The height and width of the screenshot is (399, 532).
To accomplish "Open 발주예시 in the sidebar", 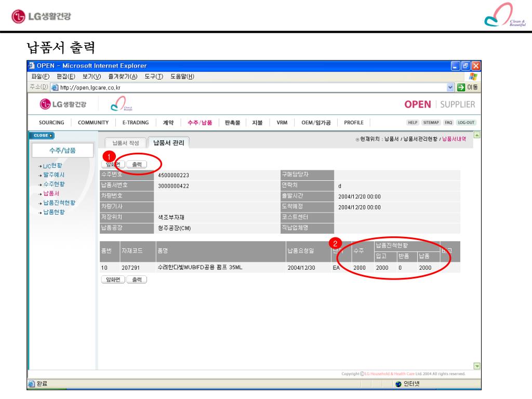I will 54,175.
